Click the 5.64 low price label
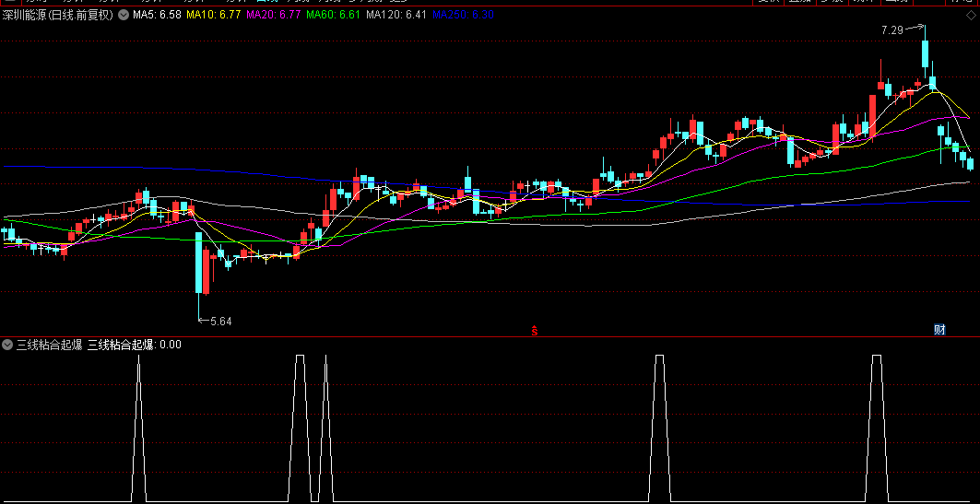This screenshot has height=504, width=980. pos(220,321)
